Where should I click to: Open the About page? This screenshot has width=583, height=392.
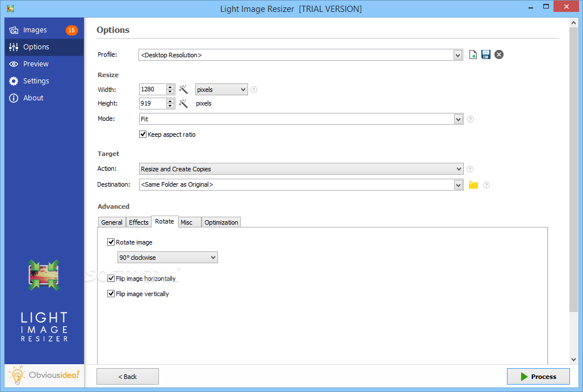click(x=44, y=98)
